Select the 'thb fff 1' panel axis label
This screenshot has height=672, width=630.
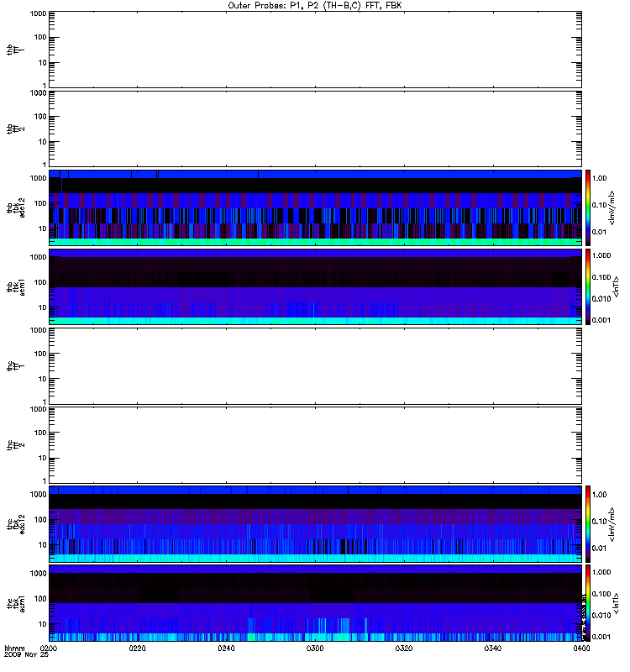point(15,50)
